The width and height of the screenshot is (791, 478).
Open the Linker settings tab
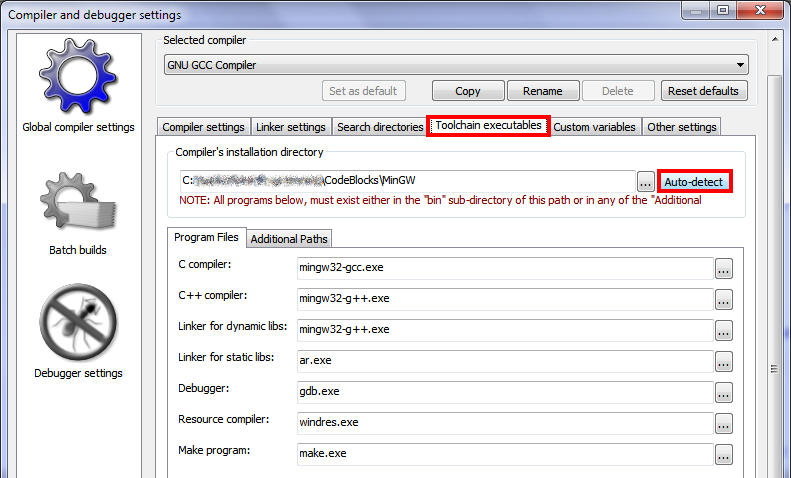pyautogui.click(x=291, y=127)
